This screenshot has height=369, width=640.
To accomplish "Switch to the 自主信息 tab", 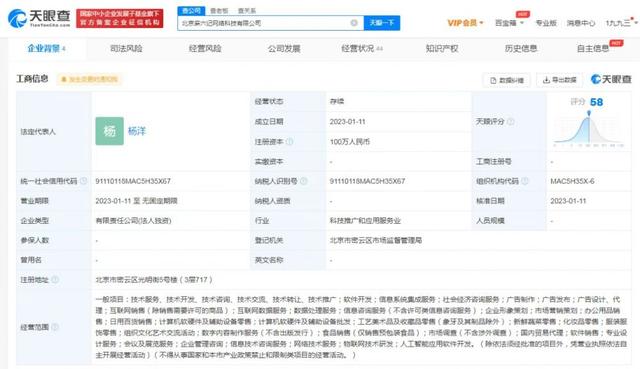I will click(x=593, y=49).
